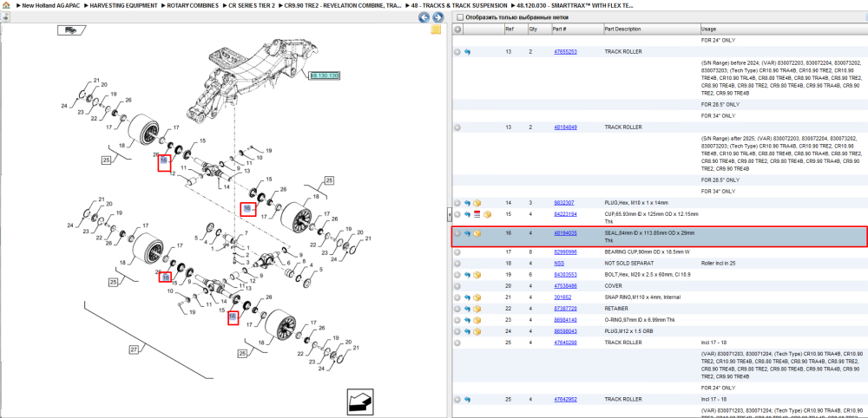Open part number link 48184849
Image resolution: width=868 pixels, height=418 pixels.
(565, 127)
